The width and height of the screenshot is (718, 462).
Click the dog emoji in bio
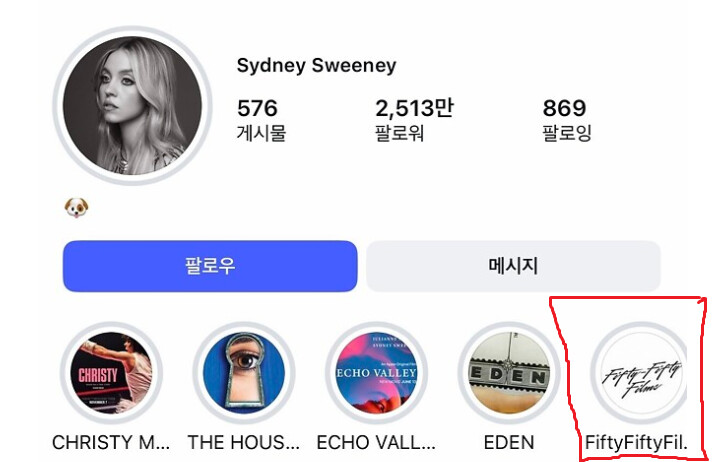tap(76, 208)
